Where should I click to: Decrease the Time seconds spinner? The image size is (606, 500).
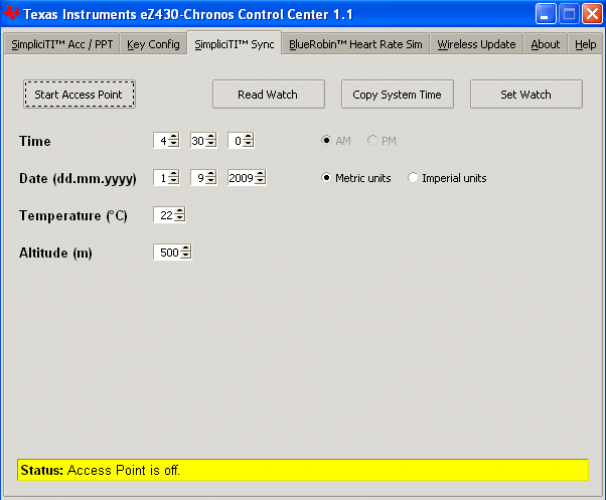(249, 144)
